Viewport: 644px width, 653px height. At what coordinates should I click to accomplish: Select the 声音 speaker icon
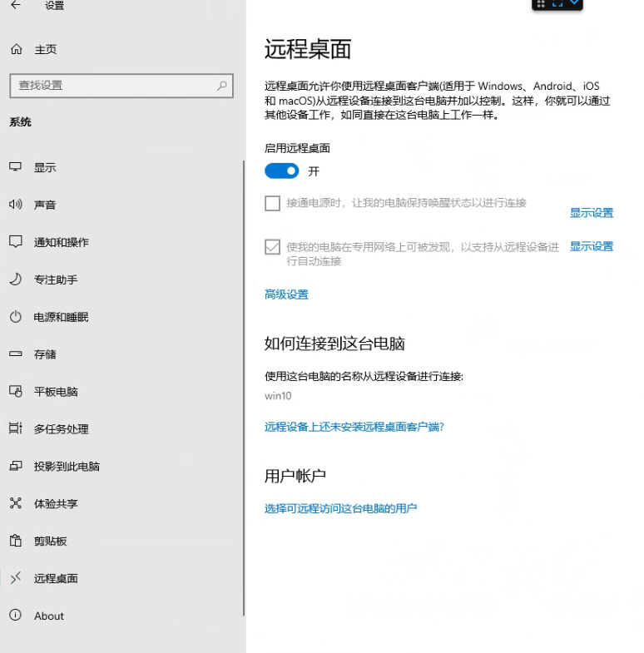tap(15, 205)
